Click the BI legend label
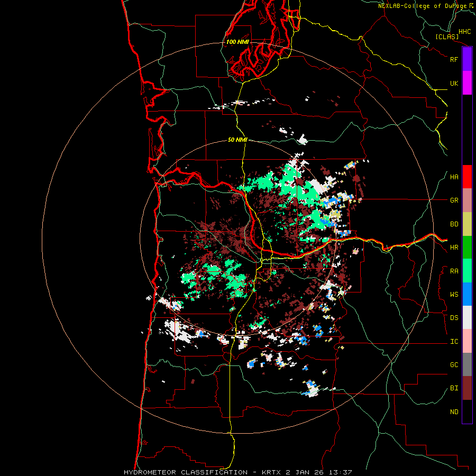476x476 pixels. coord(454,388)
